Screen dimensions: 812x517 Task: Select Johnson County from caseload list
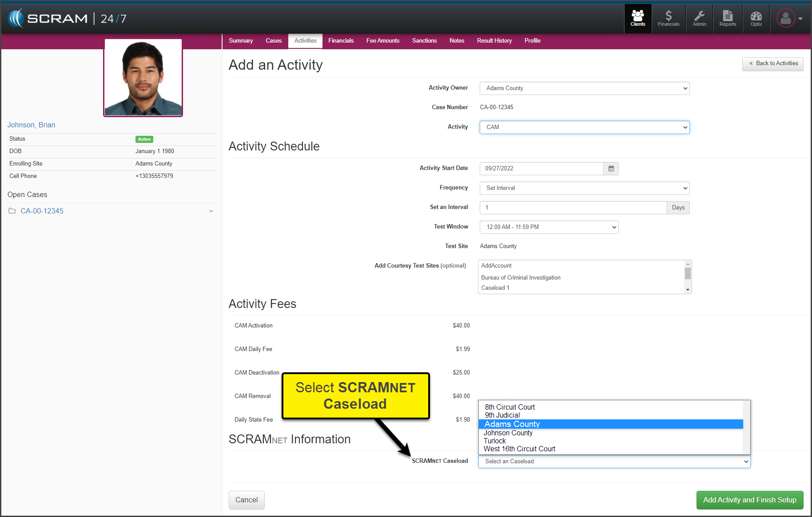[x=508, y=433]
